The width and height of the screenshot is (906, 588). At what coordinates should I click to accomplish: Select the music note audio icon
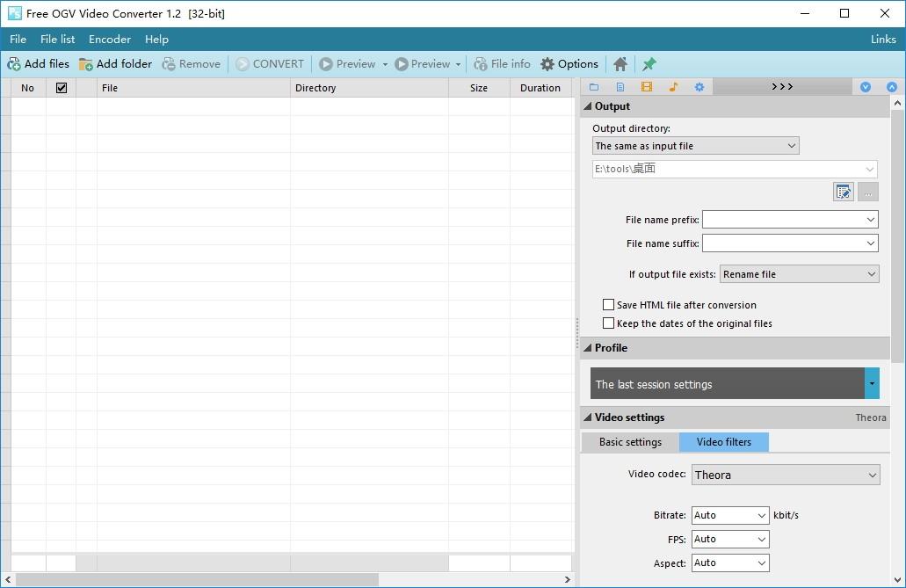(673, 87)
